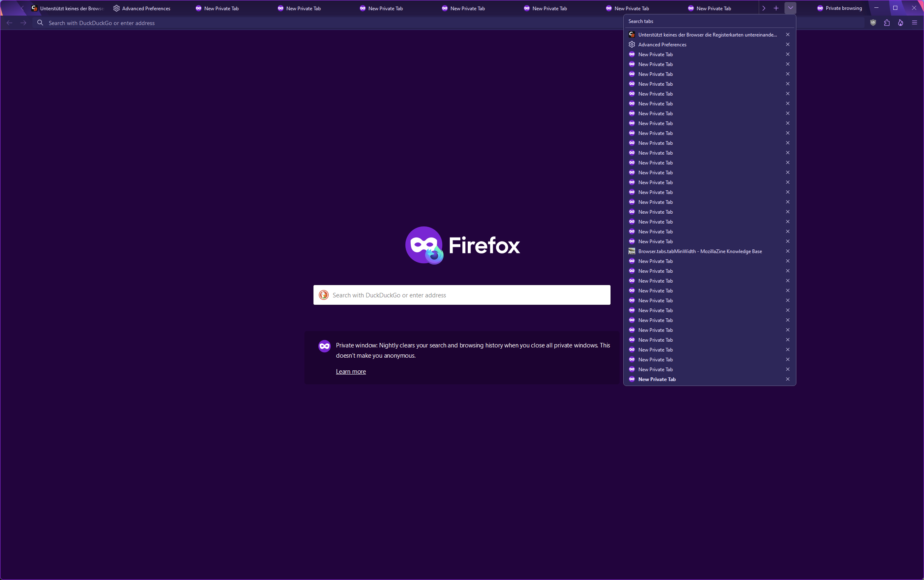Open the uBlock Origin shield icon
Viewport: 924px width, 580px height.
click(873, 23)
